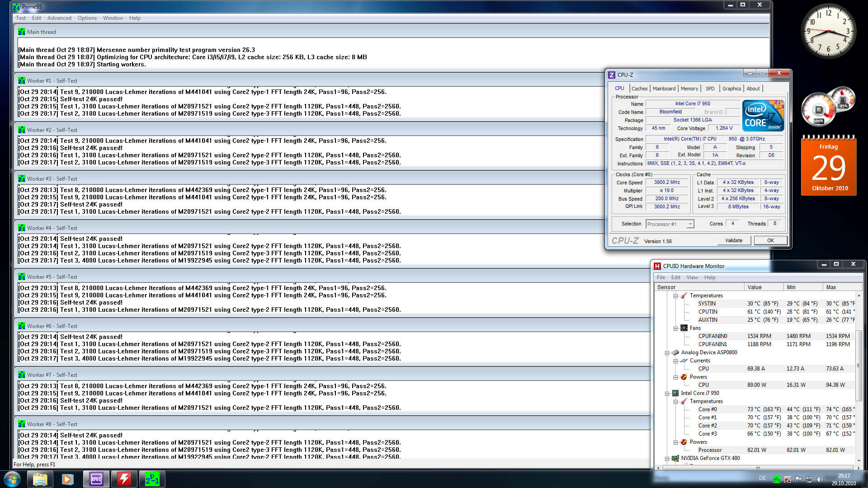Click the Intel Core i7 950 chip icon
This screenshot has height=488, width=868.
click(x=675, y=393)
